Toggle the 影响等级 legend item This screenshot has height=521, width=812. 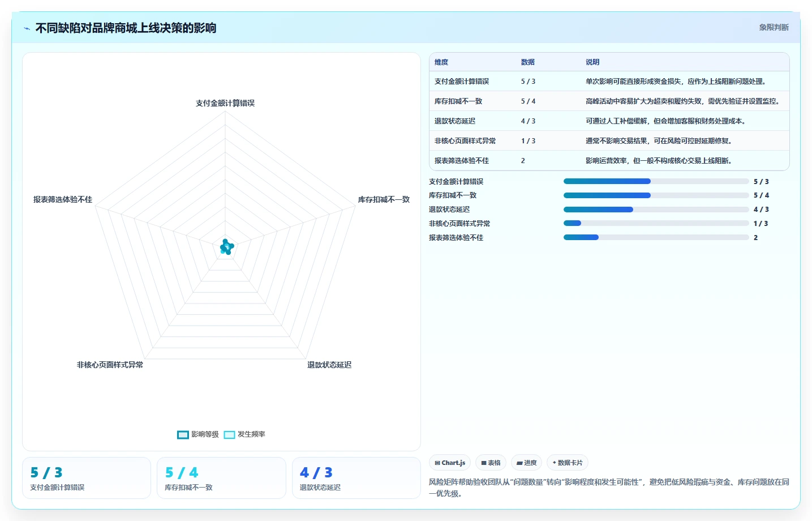[198, 434]
